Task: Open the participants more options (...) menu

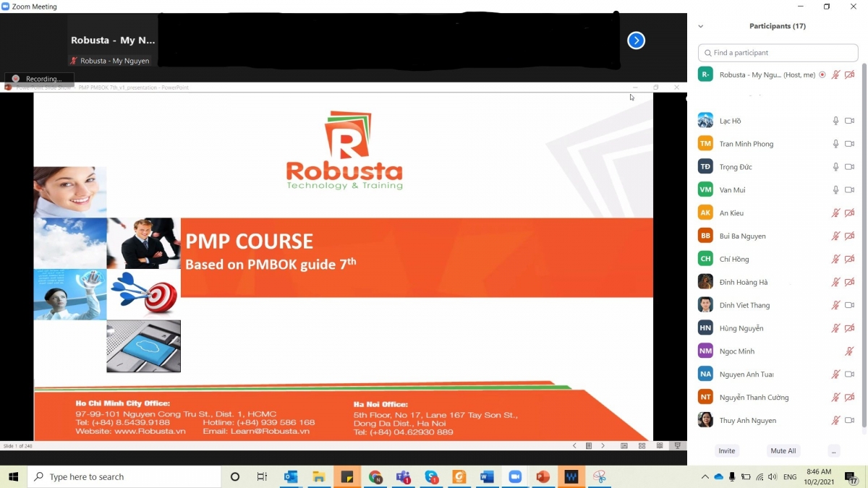Action: [x=834, y=450]
